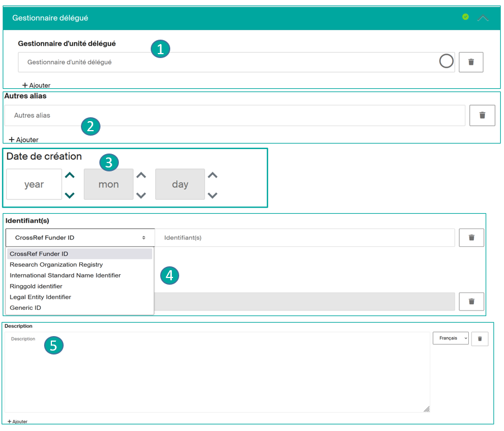Select Research Organization Registry option
Viewport: 504px width, 431px height.
(x=56, y=265)
